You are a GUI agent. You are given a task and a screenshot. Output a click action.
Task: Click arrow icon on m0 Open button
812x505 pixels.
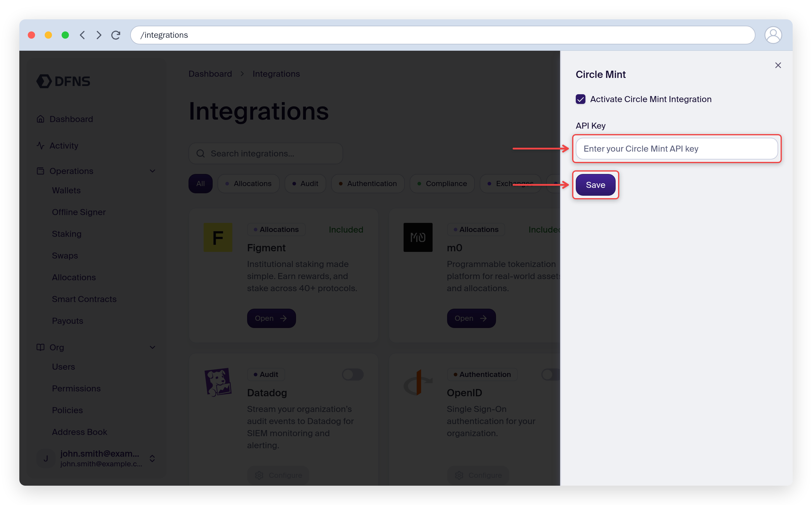[x=483, y=318]
